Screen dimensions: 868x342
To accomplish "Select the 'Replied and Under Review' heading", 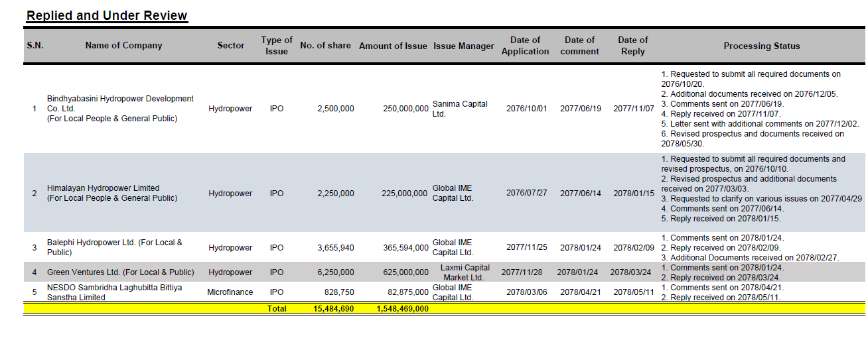I will coord(107,15).
